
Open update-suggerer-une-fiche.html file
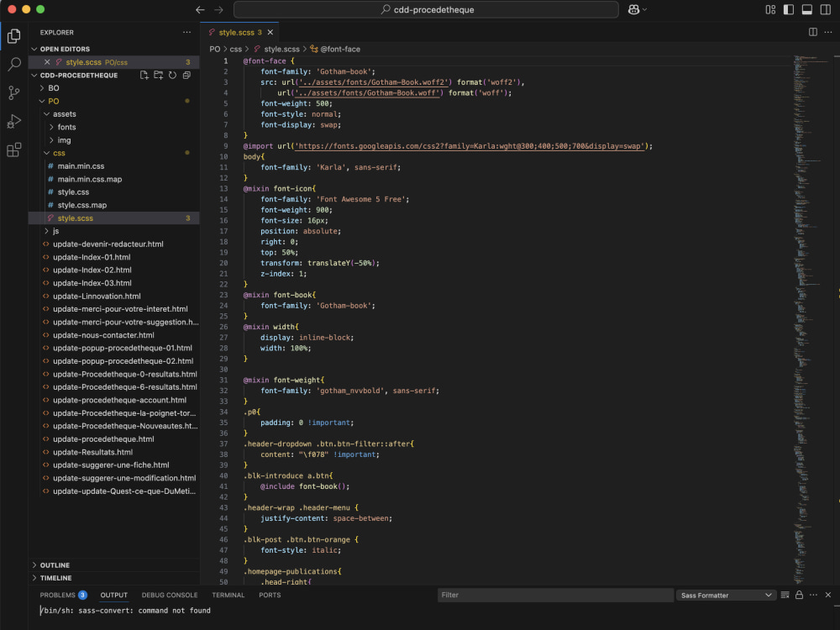(x=111, y=465)
